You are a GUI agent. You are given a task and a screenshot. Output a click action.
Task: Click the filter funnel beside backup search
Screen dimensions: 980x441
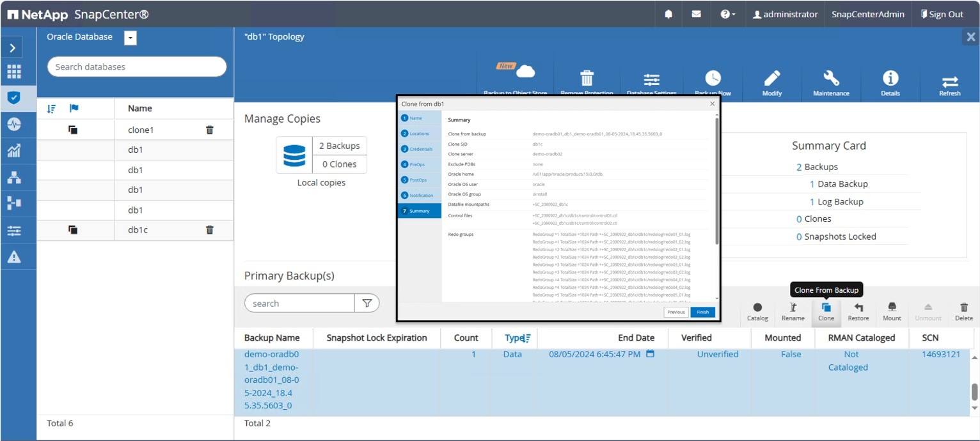(x=367, y=304)
